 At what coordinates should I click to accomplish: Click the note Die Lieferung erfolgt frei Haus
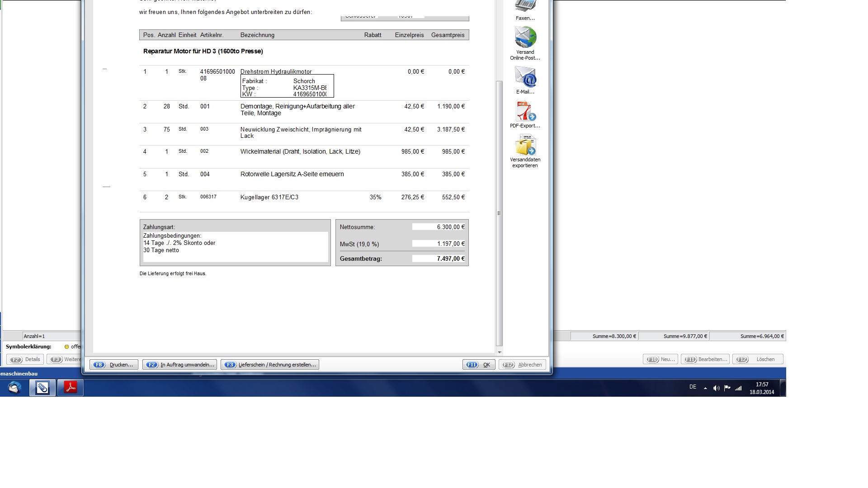pos(173,274)
